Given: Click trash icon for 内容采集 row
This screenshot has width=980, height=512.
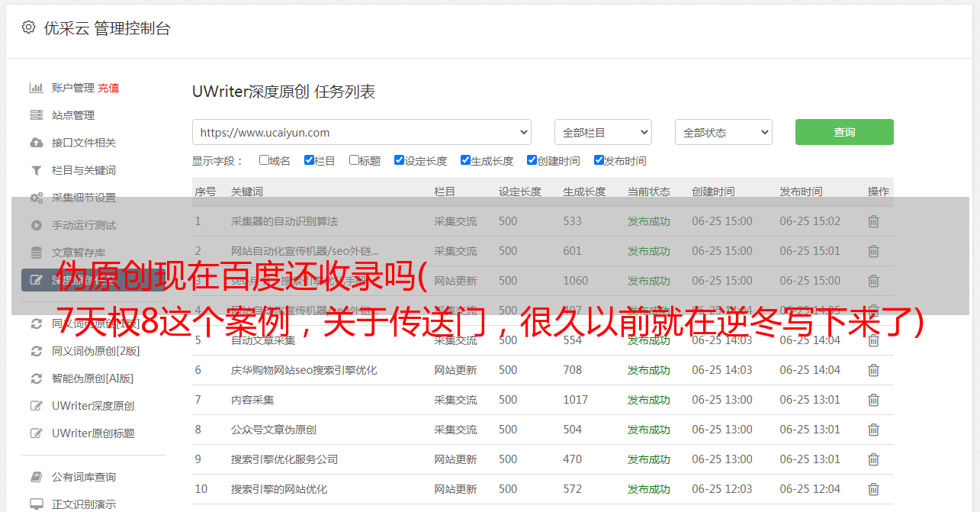Looking at the screenshot, I should (873, 400).
